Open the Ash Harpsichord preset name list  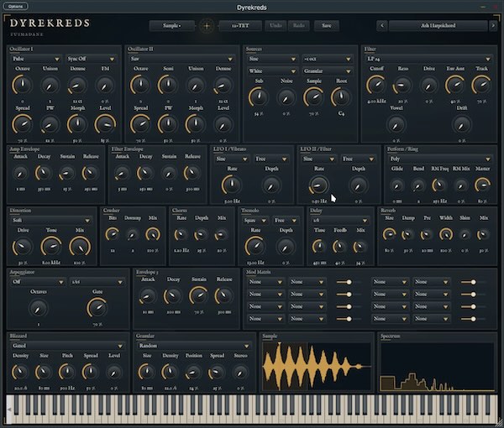click(438, 25)
